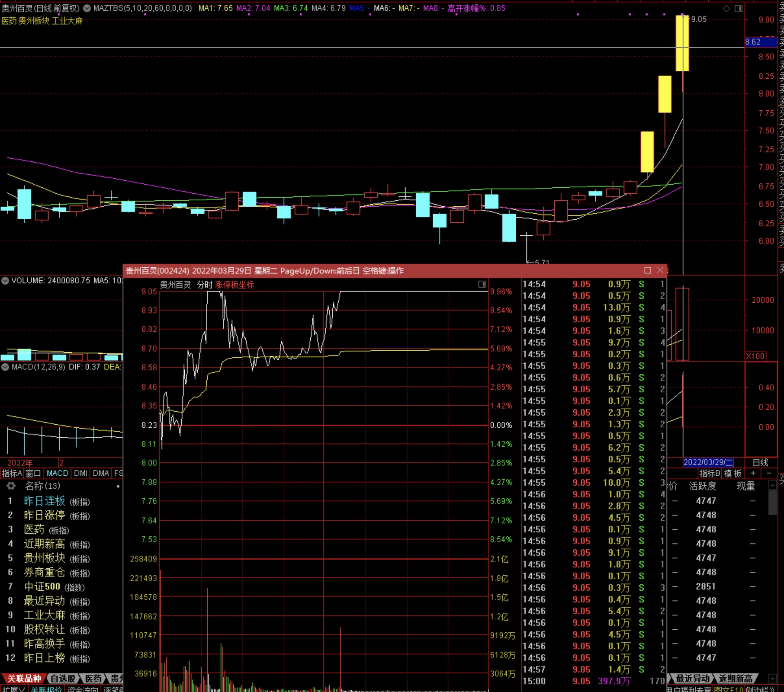Click the scroll down arrow in quote list
The width and height of the screenshot is (784, 692).
click(x=772, y=678)
